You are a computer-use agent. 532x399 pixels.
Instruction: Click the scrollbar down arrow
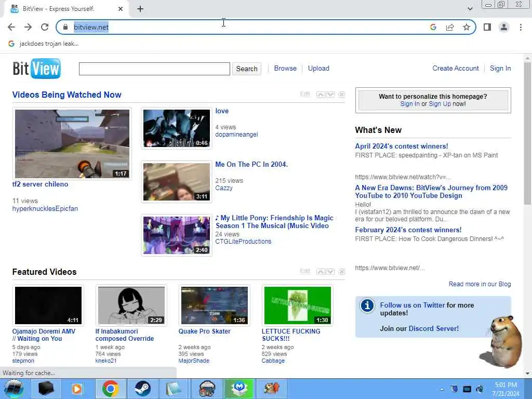coord(527,373)
